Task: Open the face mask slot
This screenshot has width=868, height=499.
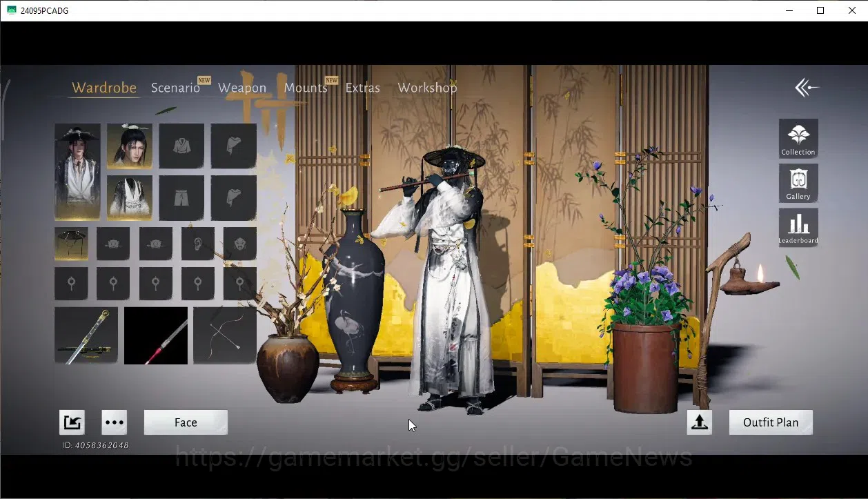Action: tap(240, 244)
